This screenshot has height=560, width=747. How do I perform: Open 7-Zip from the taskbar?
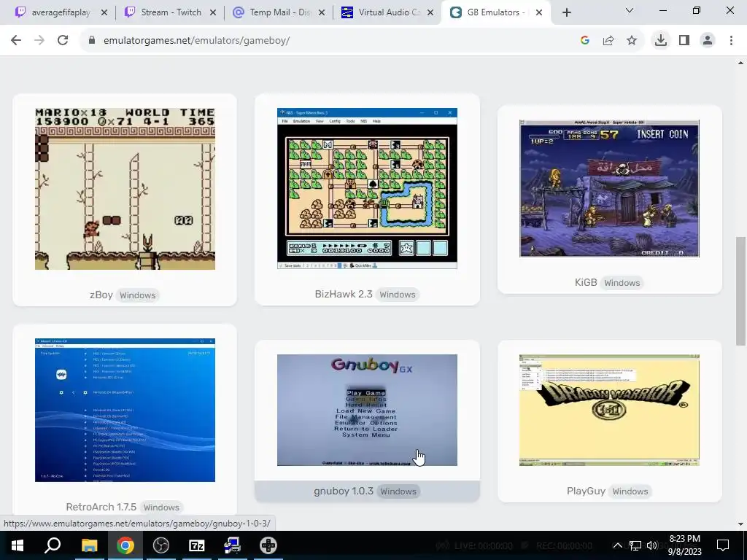197,545
